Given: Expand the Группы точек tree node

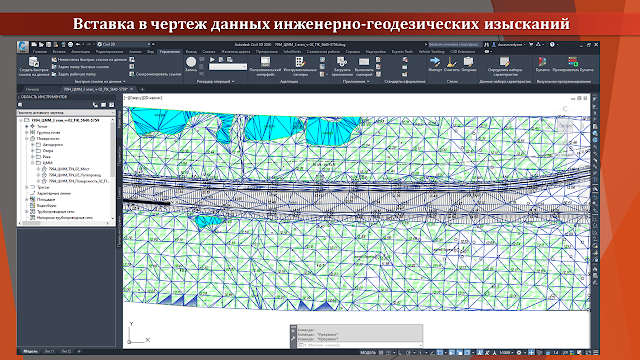Looking at the screenshot, I should pyautogui.click(x=27, y=133).
